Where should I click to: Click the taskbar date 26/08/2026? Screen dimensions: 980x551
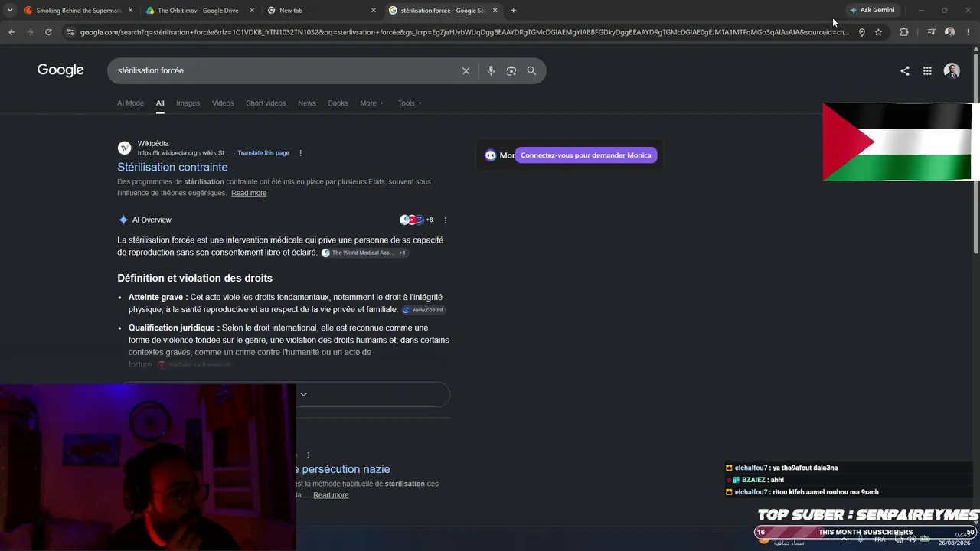click(x=955, y=543)
